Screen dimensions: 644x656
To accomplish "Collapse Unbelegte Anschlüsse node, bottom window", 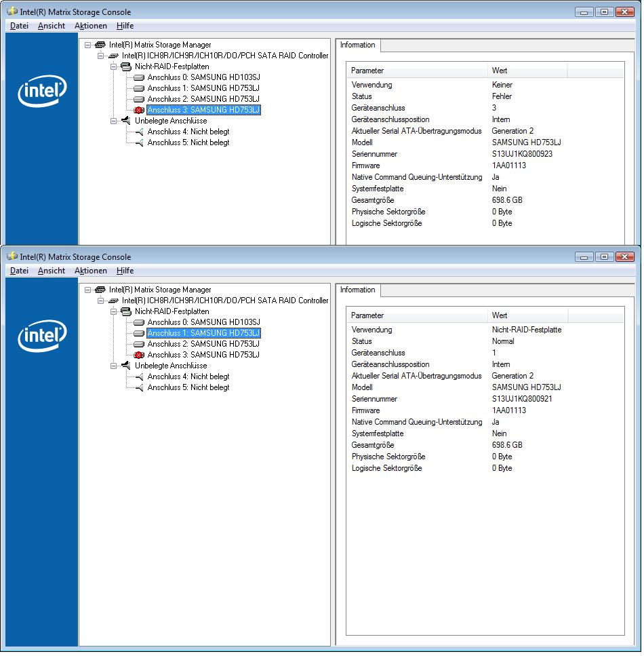I will click(113, 366).
